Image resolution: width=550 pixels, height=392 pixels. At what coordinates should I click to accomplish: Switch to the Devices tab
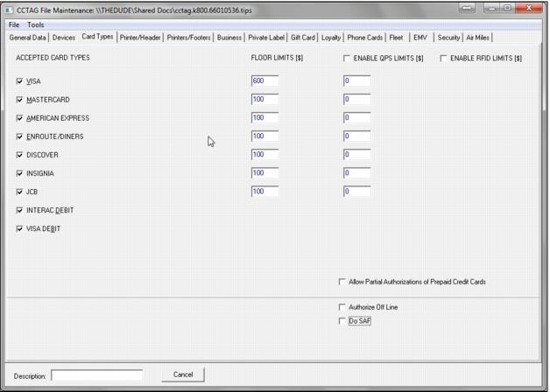(x=64, y=38)
